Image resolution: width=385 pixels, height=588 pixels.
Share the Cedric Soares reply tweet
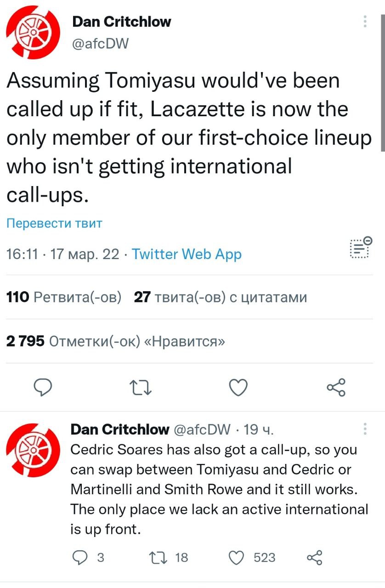click(315, 558)
